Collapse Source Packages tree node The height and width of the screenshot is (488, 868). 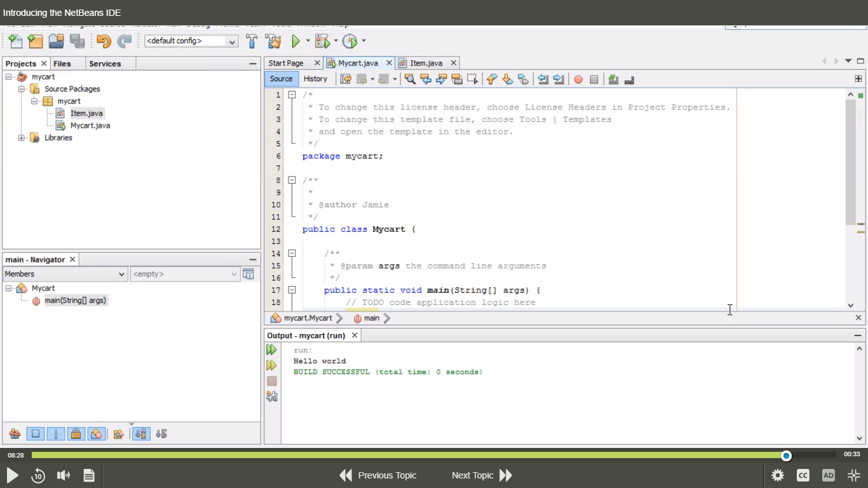(x=22, y=89)
